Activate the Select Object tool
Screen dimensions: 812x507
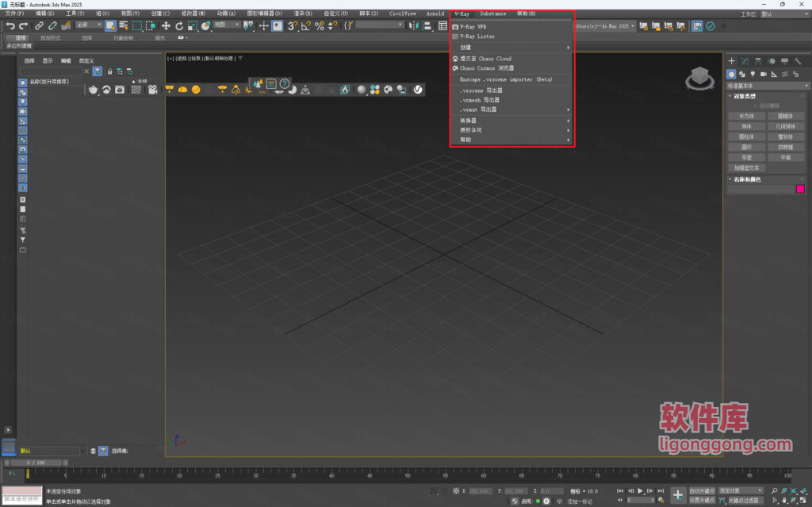110,25
